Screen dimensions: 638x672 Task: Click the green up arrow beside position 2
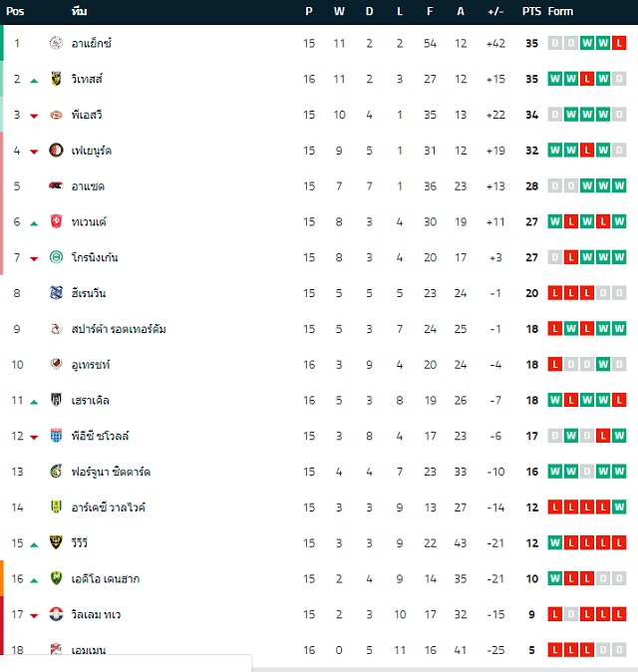[34, 81]
